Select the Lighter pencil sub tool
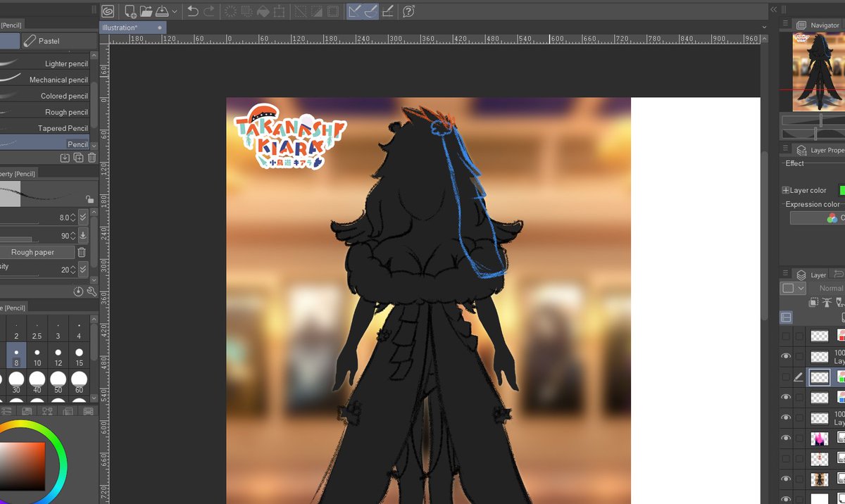This screenshot has width=845, height=504. (45, 63)
